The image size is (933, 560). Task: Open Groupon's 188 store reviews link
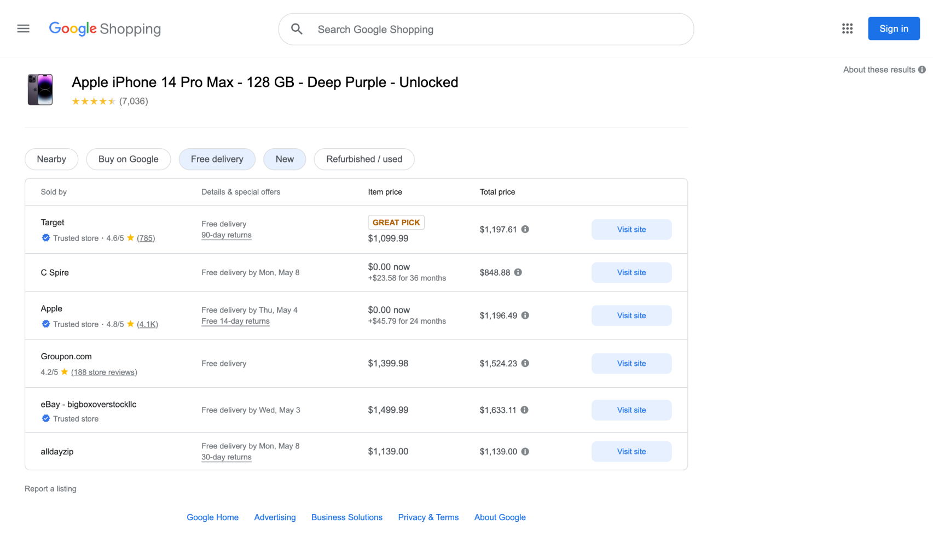click(104, 372)
